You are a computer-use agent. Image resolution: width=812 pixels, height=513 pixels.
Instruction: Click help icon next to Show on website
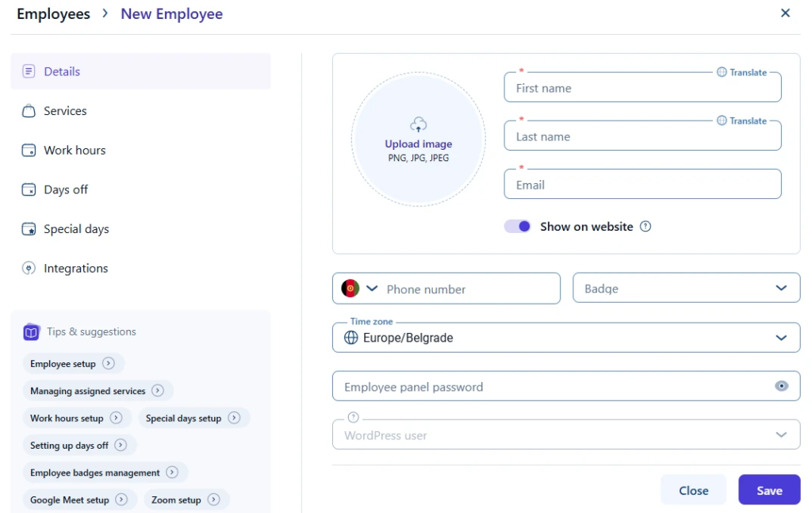tap(645, 227)
